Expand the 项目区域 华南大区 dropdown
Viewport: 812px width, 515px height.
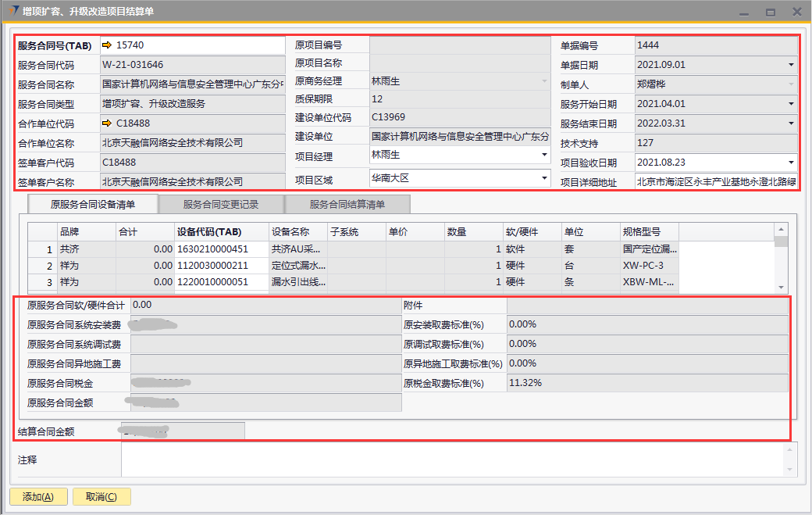click(x=544, y=178)
